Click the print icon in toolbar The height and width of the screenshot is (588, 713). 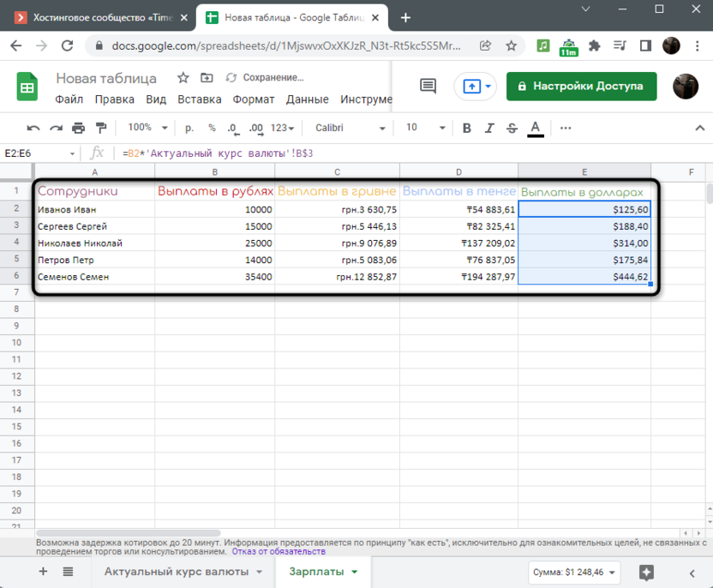click(79, 129)
